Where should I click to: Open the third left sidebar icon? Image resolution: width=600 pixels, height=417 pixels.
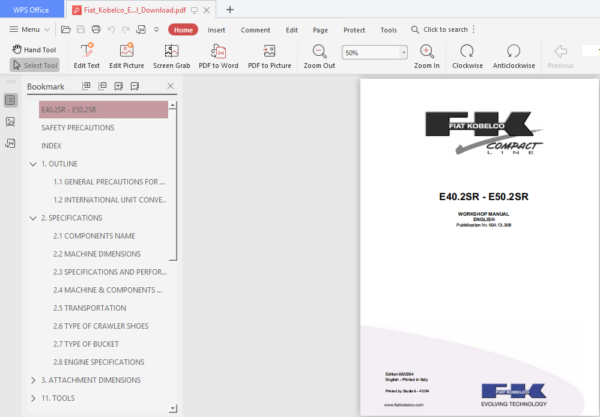click(10, 143)
